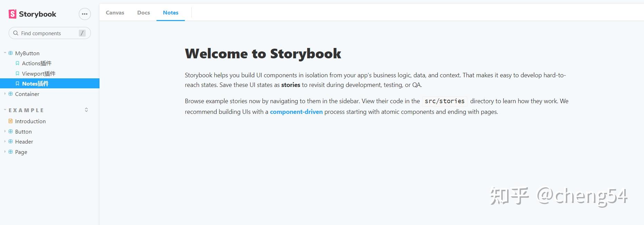Click the Page component grid icon

[10, 152]
